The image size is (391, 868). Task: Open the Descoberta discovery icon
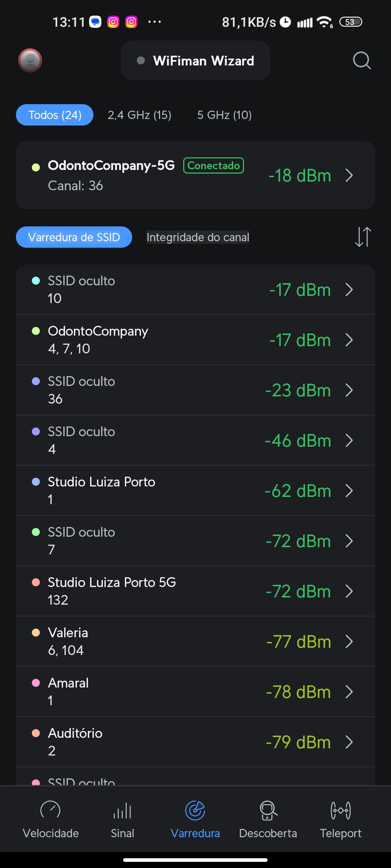268,810
